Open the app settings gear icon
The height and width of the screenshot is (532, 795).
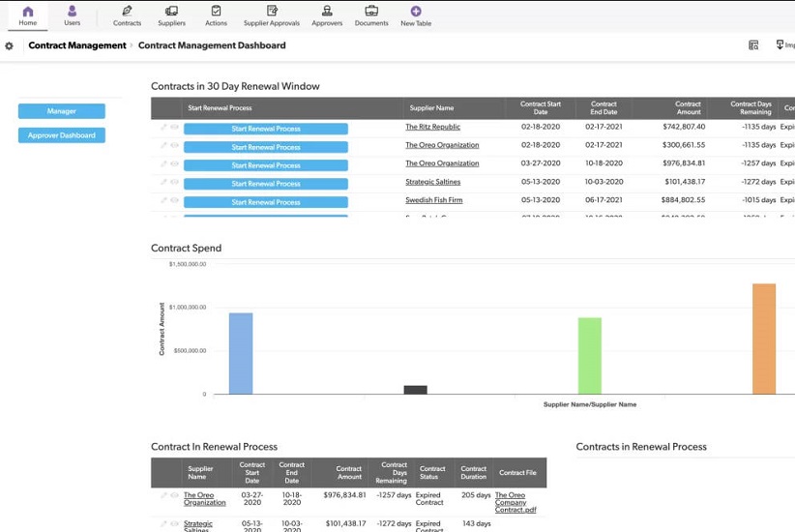click(10, 45)
